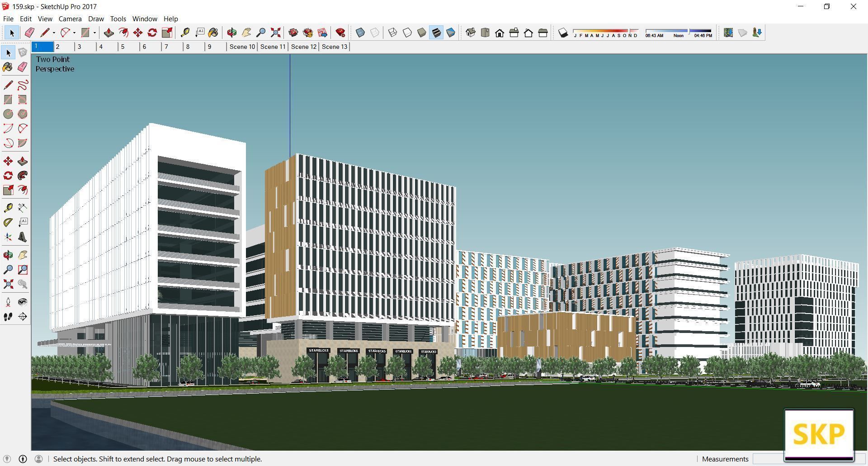Select the Protractor tool
Image resolution: width=868 pixels, height=466 pixels.
click(x=8, y=222)
